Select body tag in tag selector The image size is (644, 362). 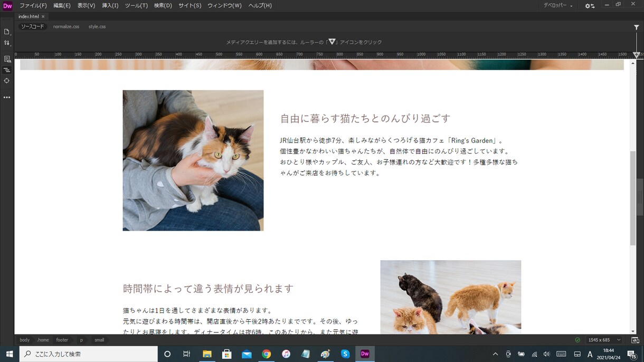[25, 340]
